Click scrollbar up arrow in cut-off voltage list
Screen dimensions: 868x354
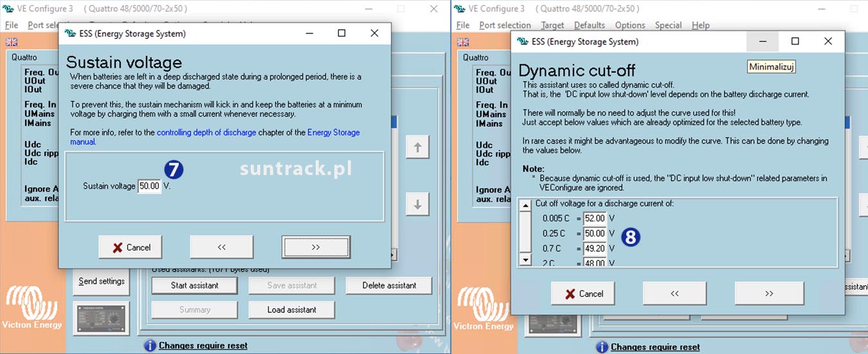525,206
